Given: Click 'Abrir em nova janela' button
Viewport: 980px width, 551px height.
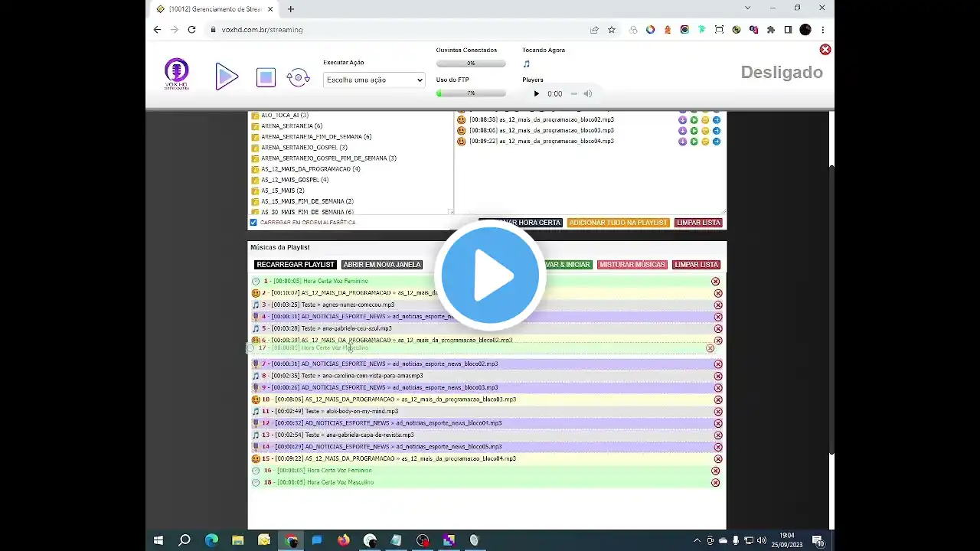Looking at the screenshot, I should pos(382,265).
